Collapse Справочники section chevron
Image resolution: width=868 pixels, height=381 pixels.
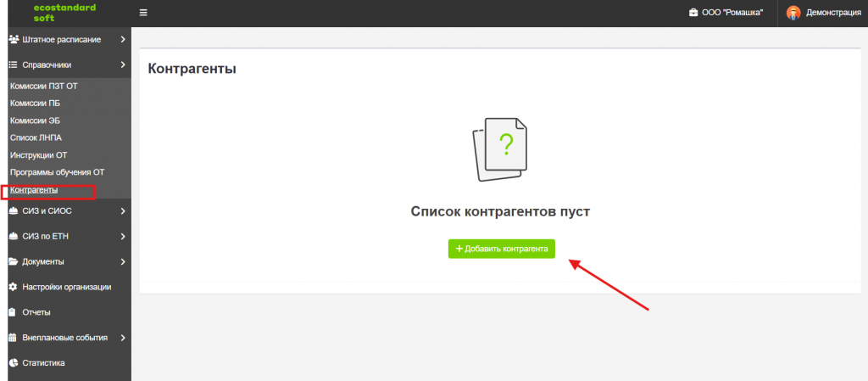(x=123, y=64)
